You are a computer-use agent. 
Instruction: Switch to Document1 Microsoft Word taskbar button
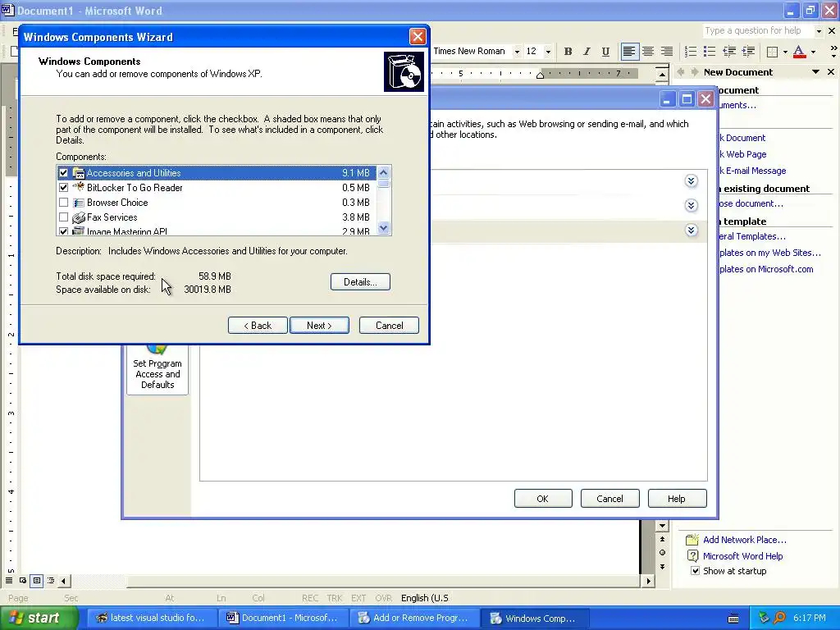tap(282, 618)
